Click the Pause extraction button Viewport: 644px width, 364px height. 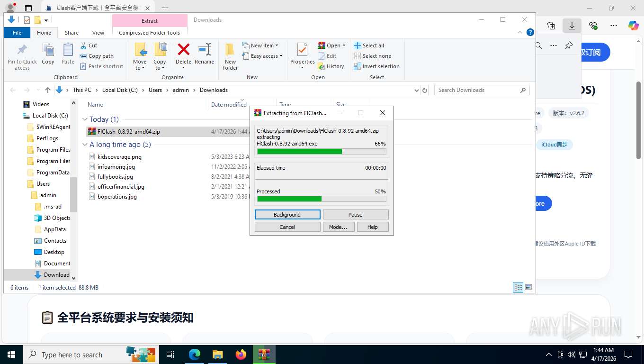point(356,215)
